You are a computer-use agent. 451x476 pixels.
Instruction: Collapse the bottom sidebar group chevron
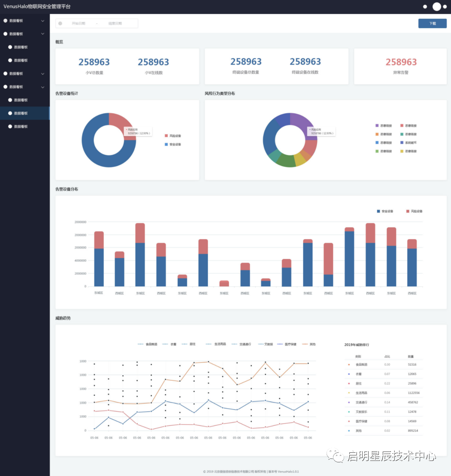pyautogui.click(x=42, y=87)
